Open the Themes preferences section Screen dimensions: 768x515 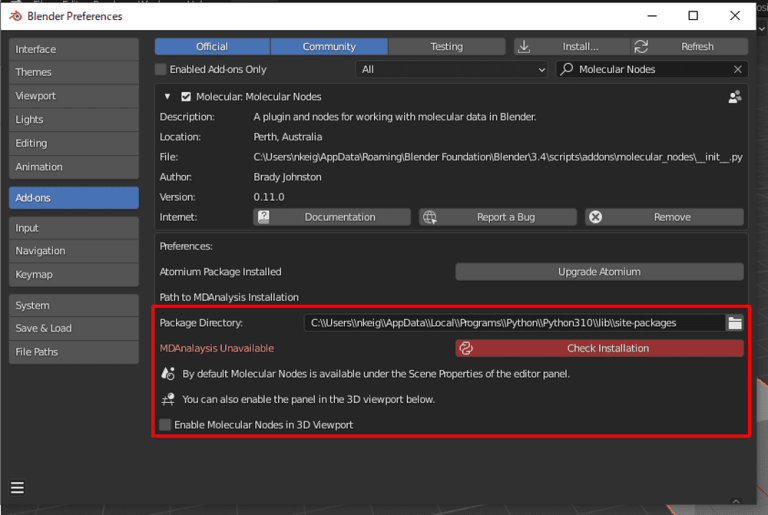(73, 72)
